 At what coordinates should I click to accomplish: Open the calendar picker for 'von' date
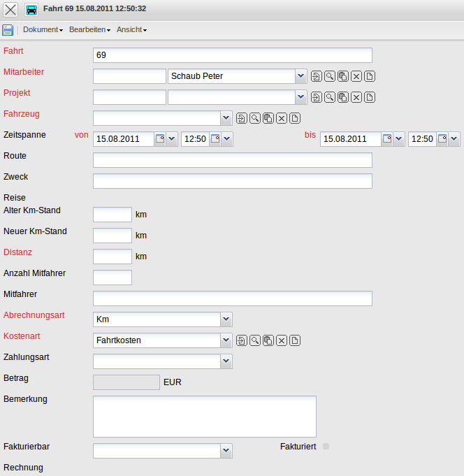coord(160,139)
